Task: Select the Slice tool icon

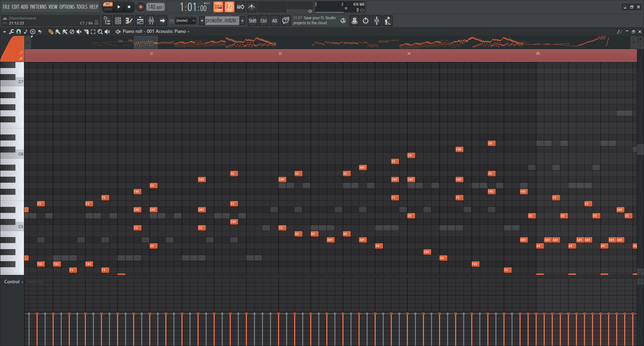Action: pos(86,32)
